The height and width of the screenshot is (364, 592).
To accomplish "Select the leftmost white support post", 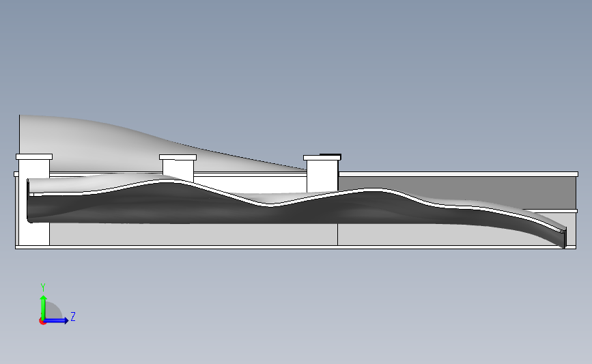I will click(34, 200).
